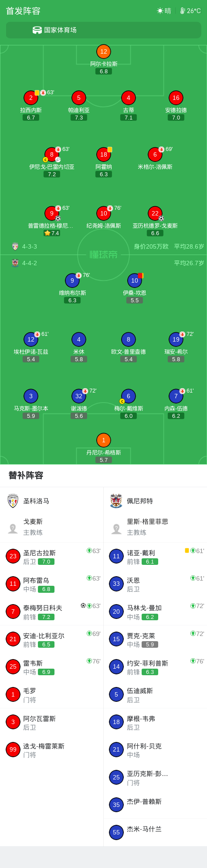Tap 圣科洛马 team crest in substitutes list

13,501
